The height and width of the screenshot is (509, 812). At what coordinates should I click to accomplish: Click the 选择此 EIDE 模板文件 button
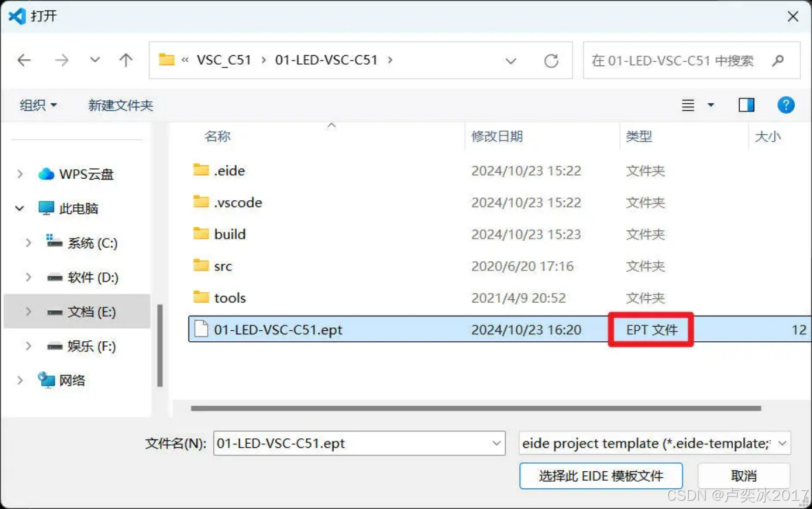[x=601, y=476]
